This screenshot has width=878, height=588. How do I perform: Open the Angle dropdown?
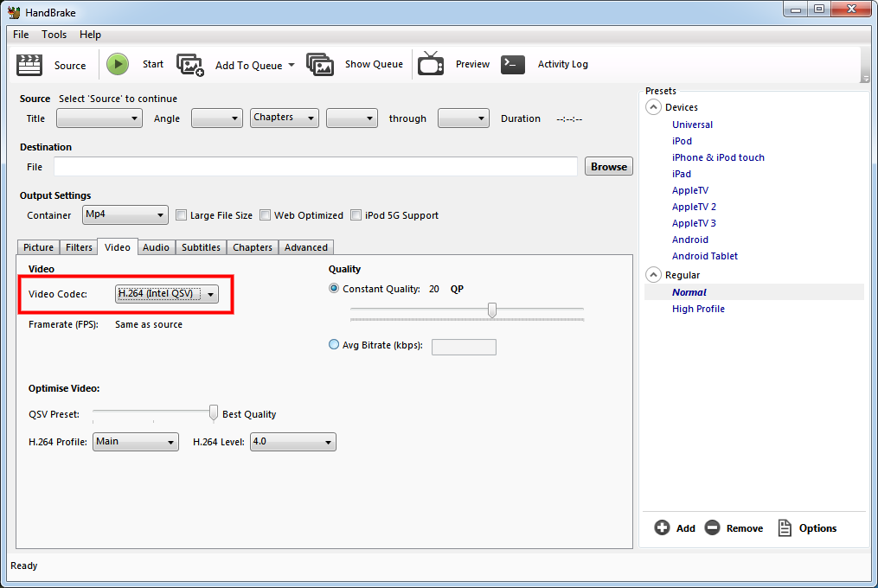(217, 118)
